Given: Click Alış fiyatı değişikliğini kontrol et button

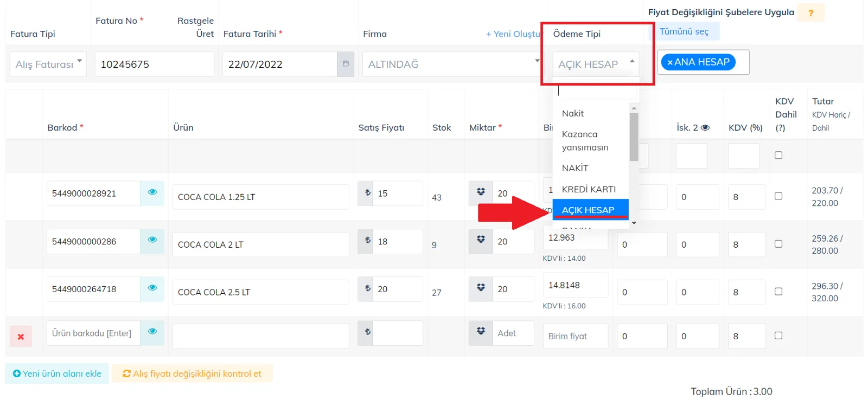Looking at the screenshot, I should click(x=192, y=373).
